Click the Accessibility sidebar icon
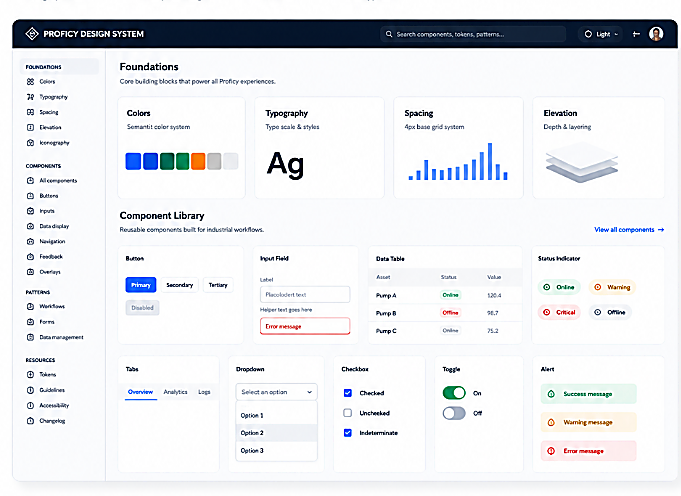The height and width of the screenshot is (496, 681). point(30,405)
